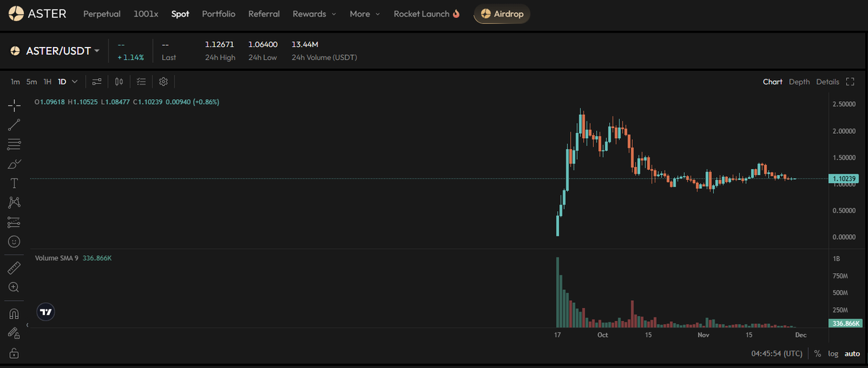Select the ruler measure tool
Image resolution: width=868 pixels, height=368 pixels.
(x=14, y=268)
